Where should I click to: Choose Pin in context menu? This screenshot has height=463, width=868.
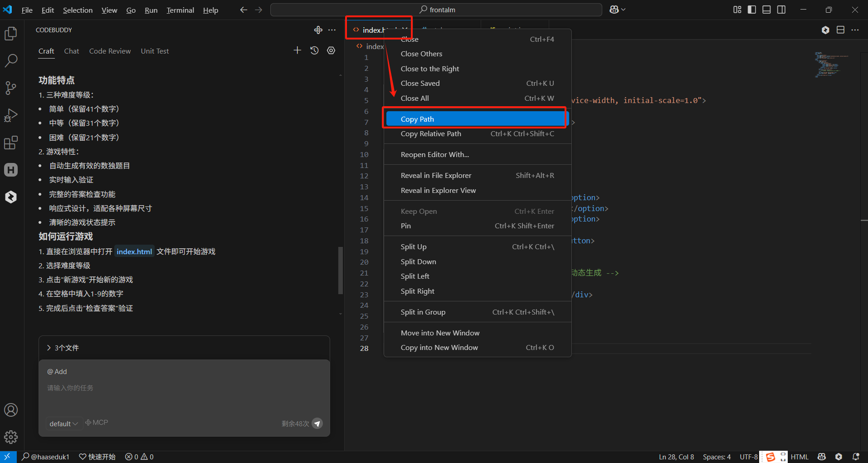pyautogui.click(x=477, y=226)
